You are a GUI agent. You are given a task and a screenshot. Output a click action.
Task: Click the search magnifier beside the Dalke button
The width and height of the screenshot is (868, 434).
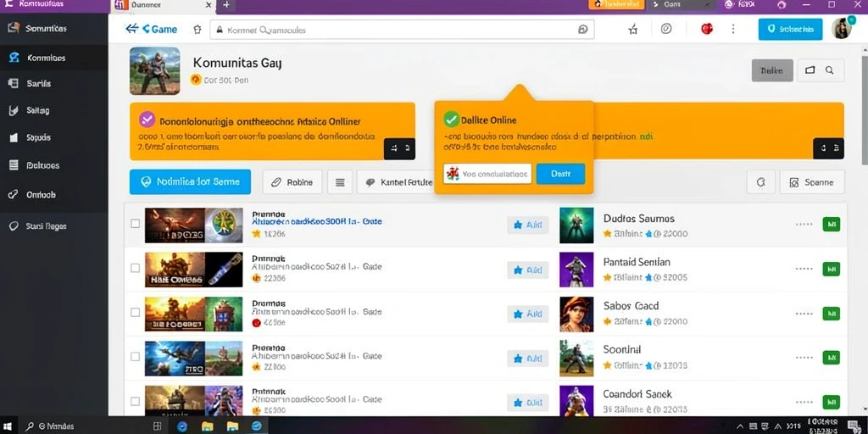[x=829, y=70]
